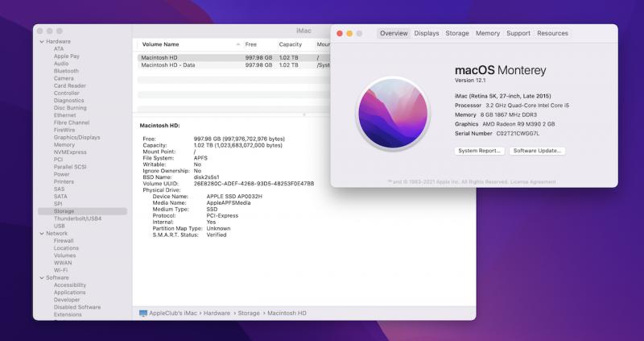Select Camera in the sidebar

pyautogui.click(x=64, y=78)
